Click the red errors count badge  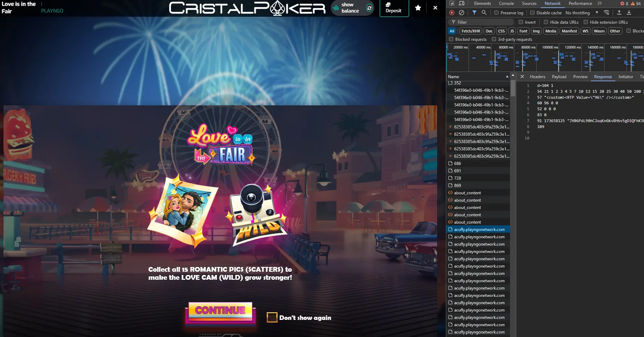[624, 3]
